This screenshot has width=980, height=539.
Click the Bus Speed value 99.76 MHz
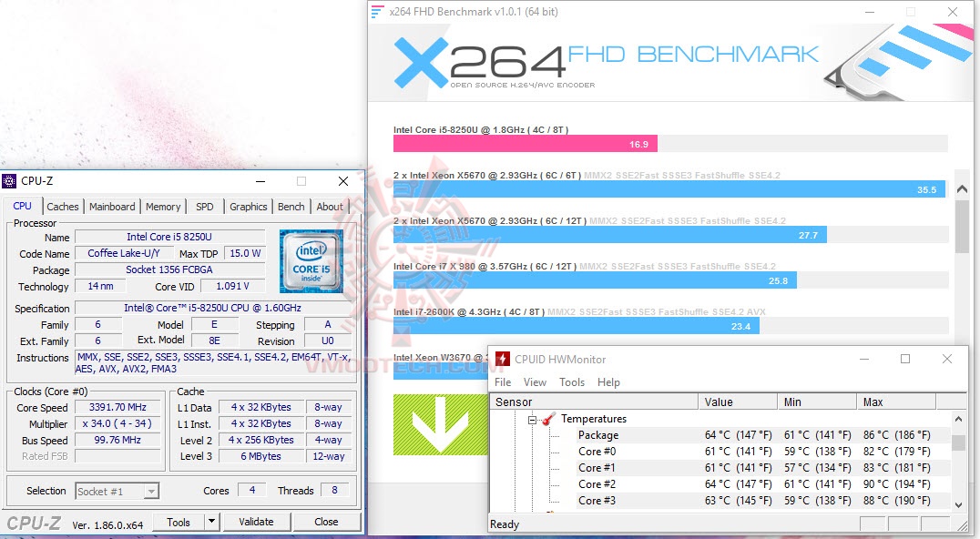click(117, 440)
